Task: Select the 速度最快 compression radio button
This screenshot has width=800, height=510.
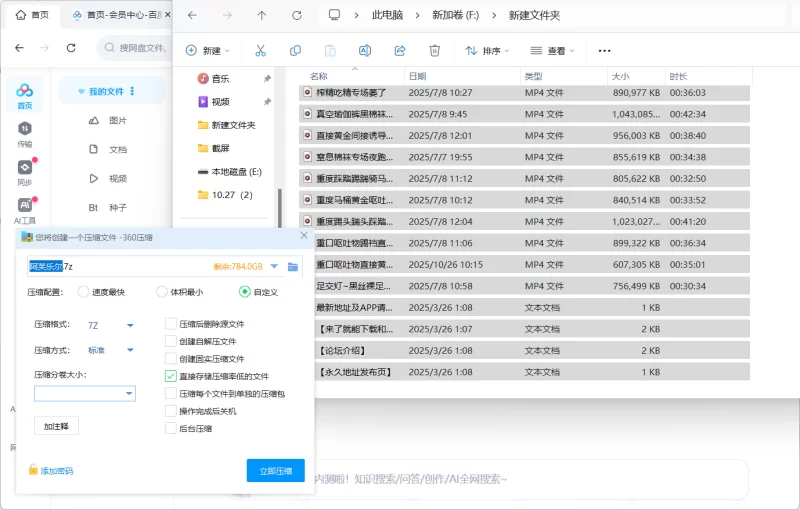Action: tap(82, 292)
